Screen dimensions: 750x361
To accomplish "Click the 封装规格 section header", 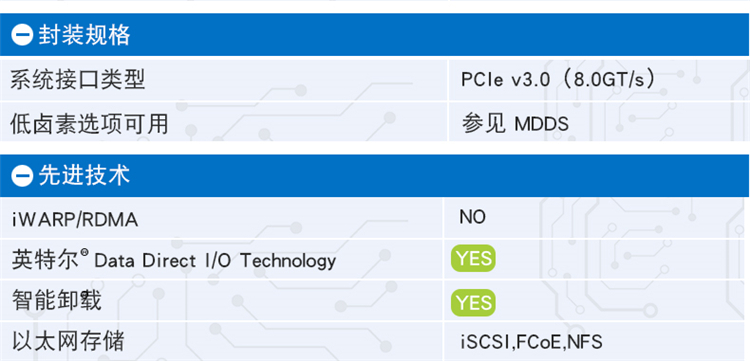I will click(x=375, y=35).
